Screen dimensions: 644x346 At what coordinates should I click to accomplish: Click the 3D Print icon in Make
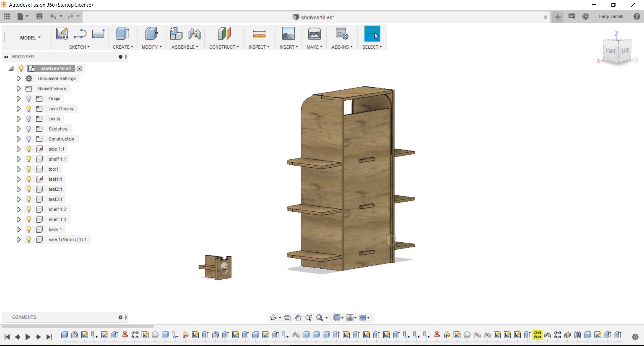tap(314, 34)
